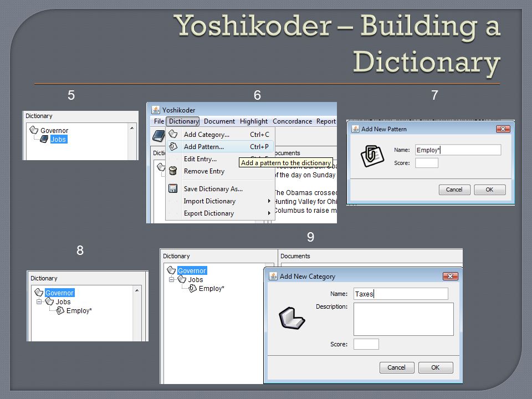Viewport: 532px width, 399px height.
Task: Click the large pattern icon in Add New Pattern
Action: [x=372, y=156]
